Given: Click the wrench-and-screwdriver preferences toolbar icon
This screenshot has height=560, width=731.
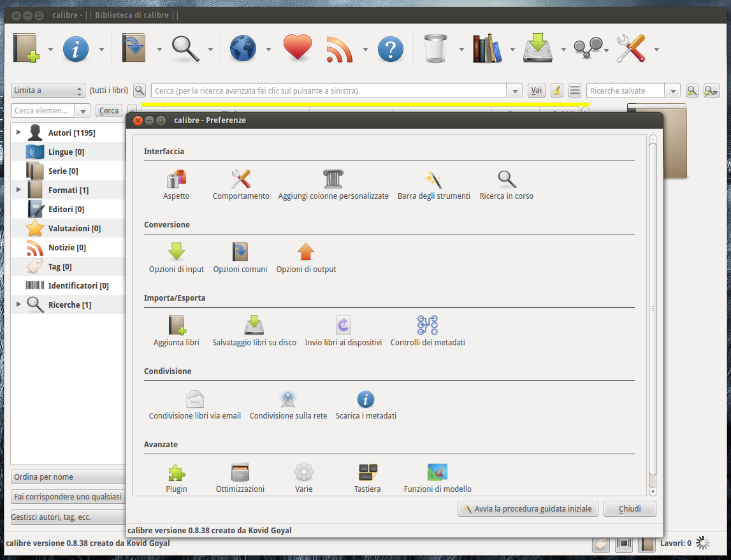Looking at the screenshot, I should pyautogui.click(x=631, y=48).
